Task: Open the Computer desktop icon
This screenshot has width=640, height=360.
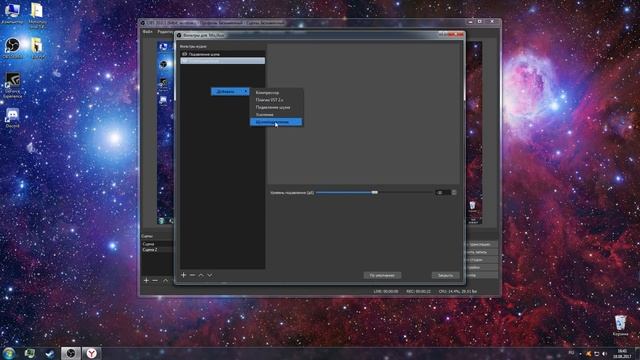Action: coord(12,13)
